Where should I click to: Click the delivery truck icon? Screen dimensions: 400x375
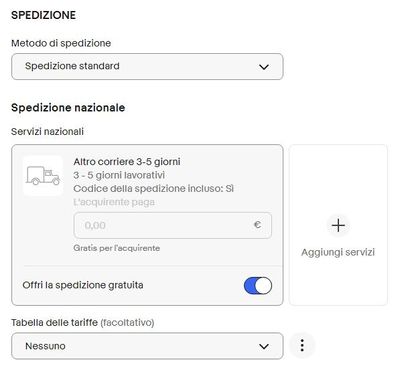[43, 176]
